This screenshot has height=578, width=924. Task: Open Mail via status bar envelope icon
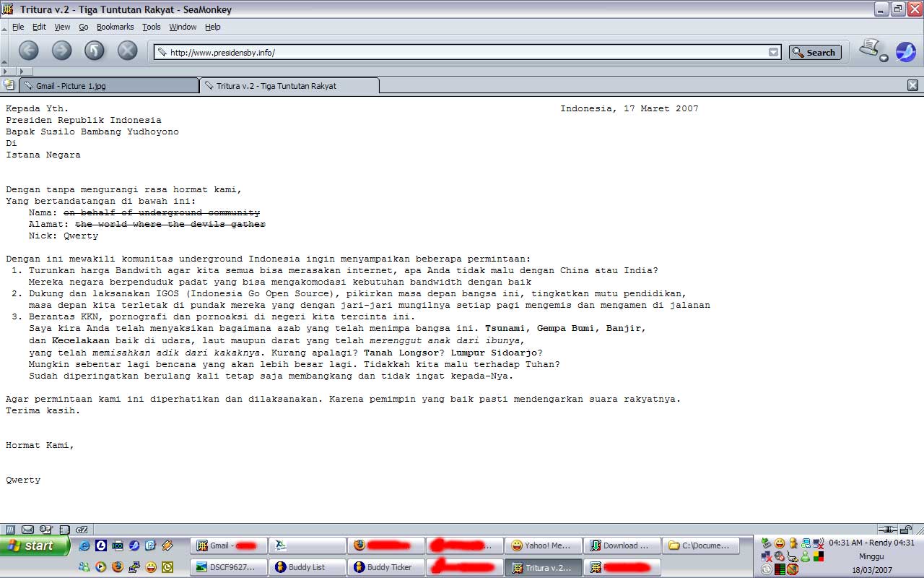click(27, 530)
